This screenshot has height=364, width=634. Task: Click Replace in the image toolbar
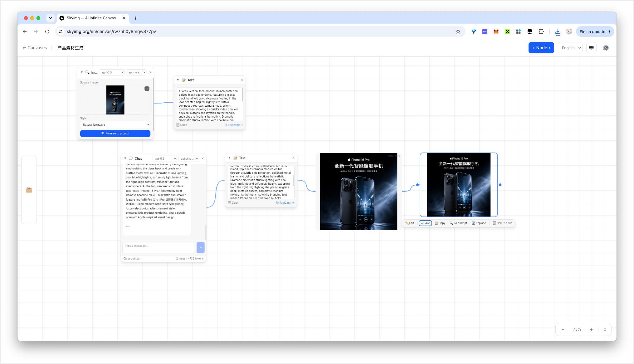(479, 223)
